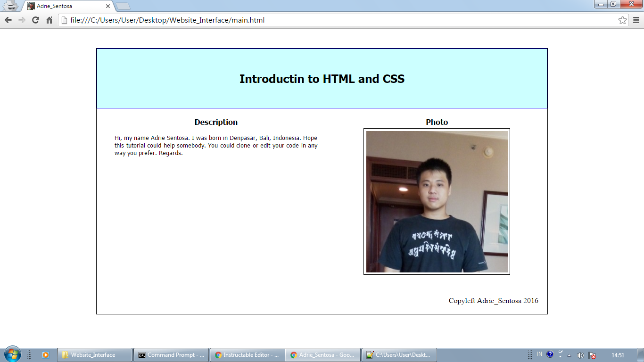
Task: Click Adrie Sentosa's photo thumbnail
Action: (436, 201)
